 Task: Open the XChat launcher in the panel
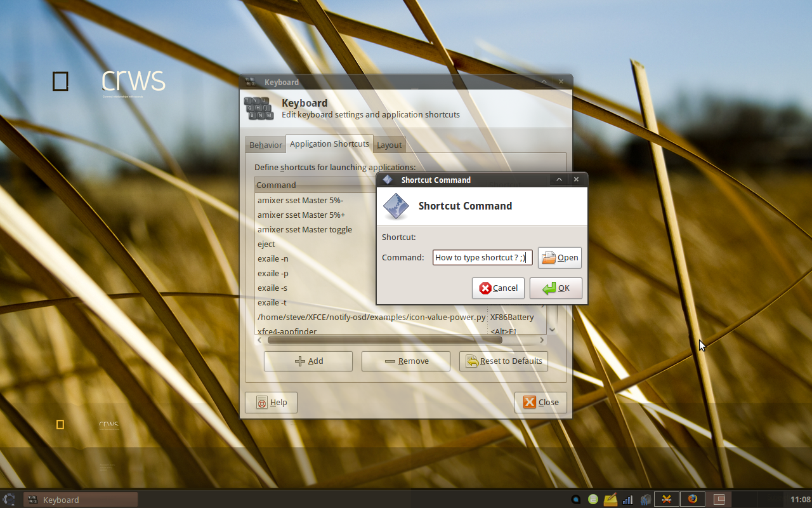667,499
